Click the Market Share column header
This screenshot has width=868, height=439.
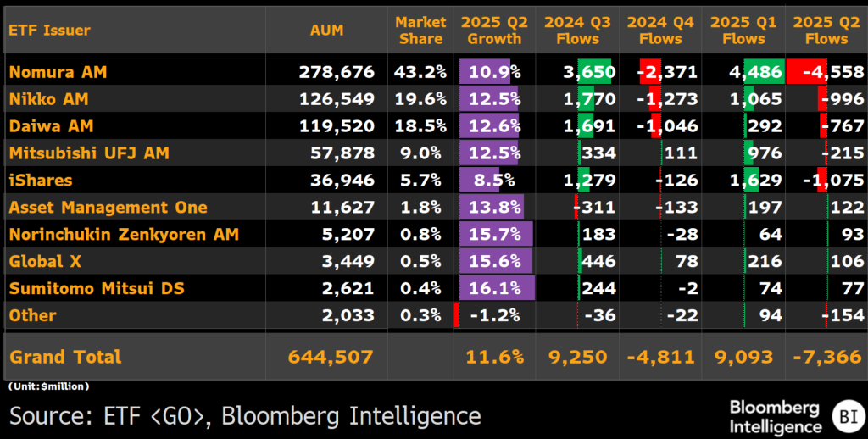420,31
